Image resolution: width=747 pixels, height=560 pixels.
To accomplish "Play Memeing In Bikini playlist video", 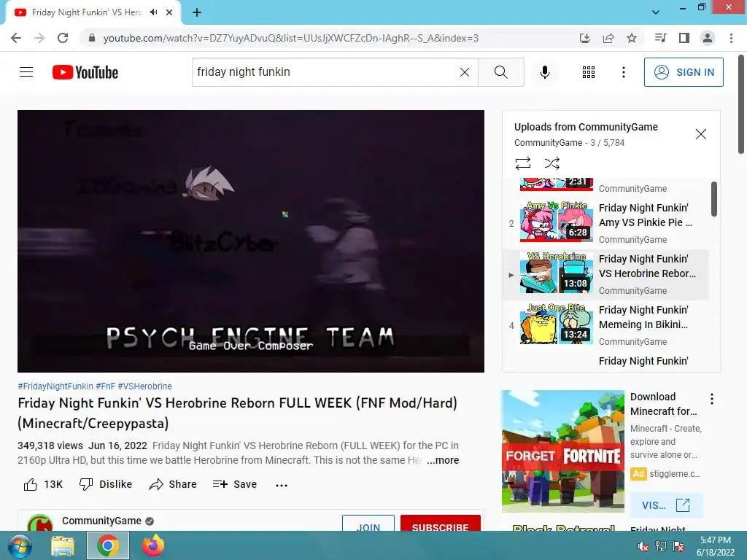I will click(557, 323).
